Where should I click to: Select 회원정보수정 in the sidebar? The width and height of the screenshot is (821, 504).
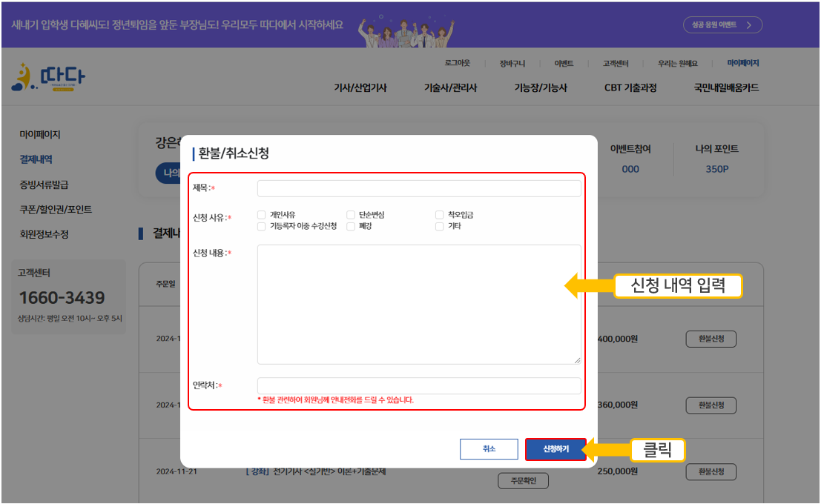44,234
